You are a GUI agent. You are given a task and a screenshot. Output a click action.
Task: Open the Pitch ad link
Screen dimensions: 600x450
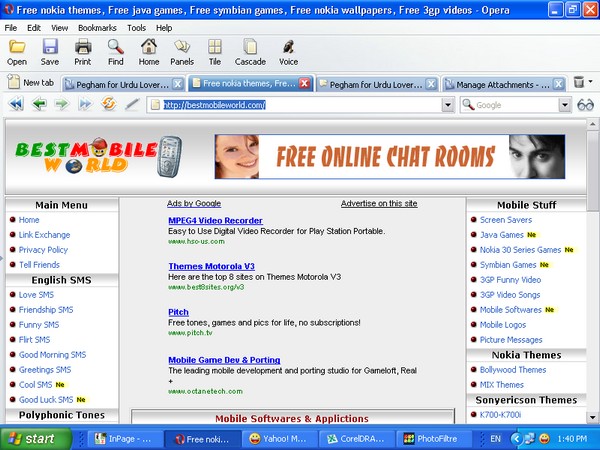click(178, 312)
